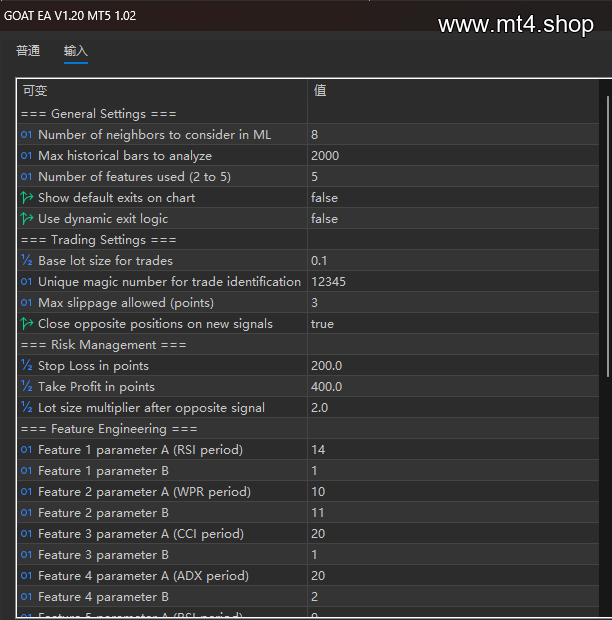The image size is (612, 620).
Task: Select Feature 3 parameter B label
Action: point(104,555)
